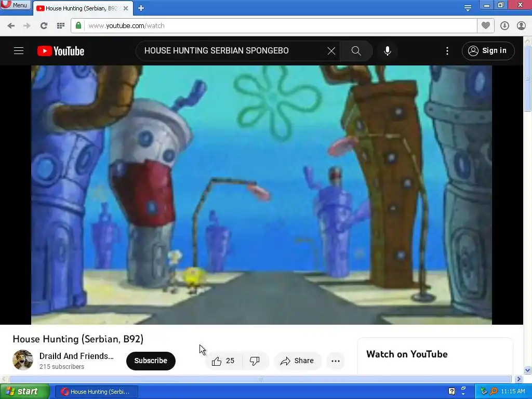Click the green secure padlock icon
Screen dimensions: 532x399
point(78,25)
